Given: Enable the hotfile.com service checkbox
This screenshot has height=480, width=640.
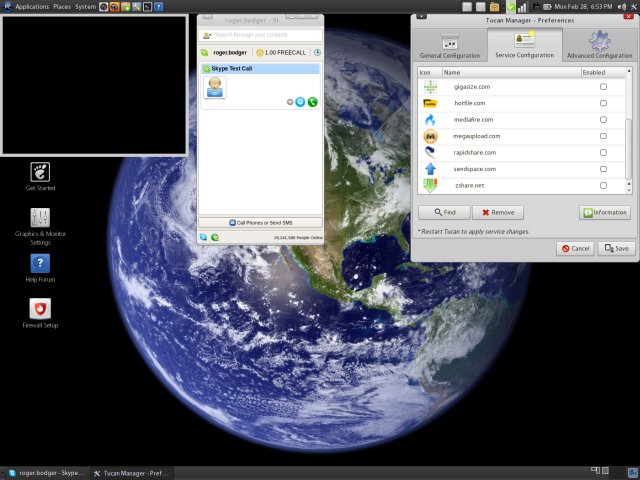Looking at the screenshot, I should (603, 103).
